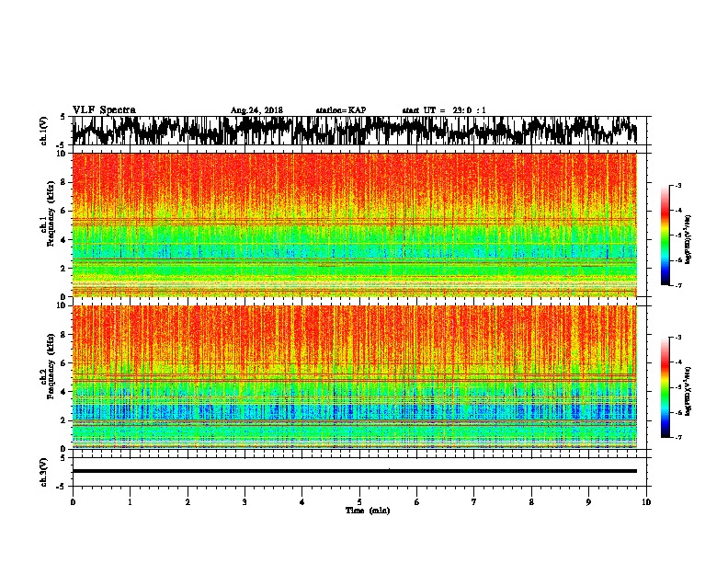Click time axis tick label "9"
This screenshot has width=728, height=563.
tap(588, 502)
